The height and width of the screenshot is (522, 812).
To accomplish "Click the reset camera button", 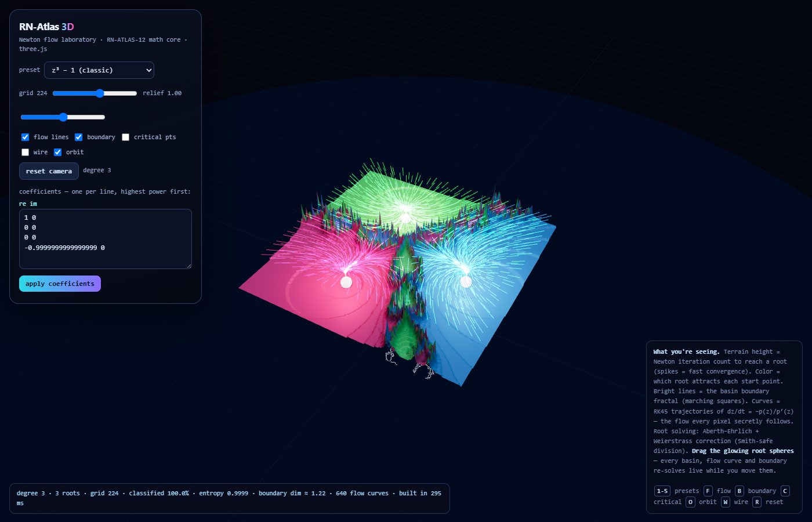I will coord(49,171).
